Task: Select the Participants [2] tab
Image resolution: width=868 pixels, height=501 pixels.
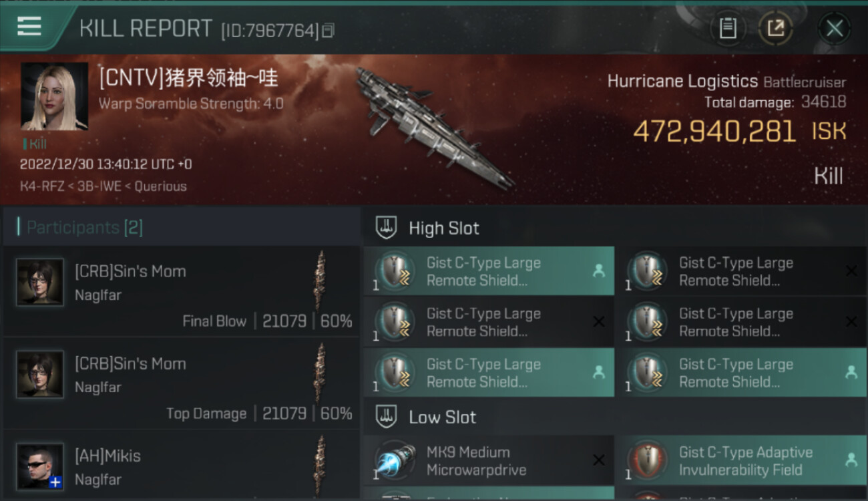Action: [84, 228]
